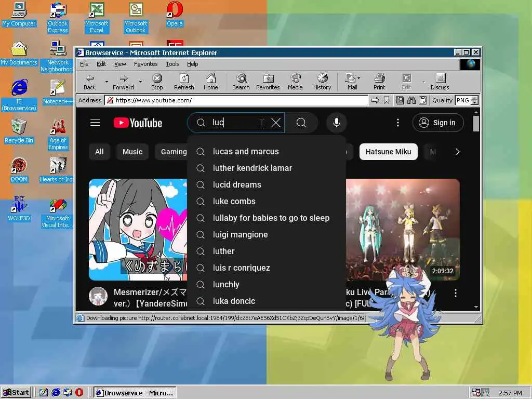Open the File menu
532x399 pixels.
pyautogui.click(x=84, y=64)
